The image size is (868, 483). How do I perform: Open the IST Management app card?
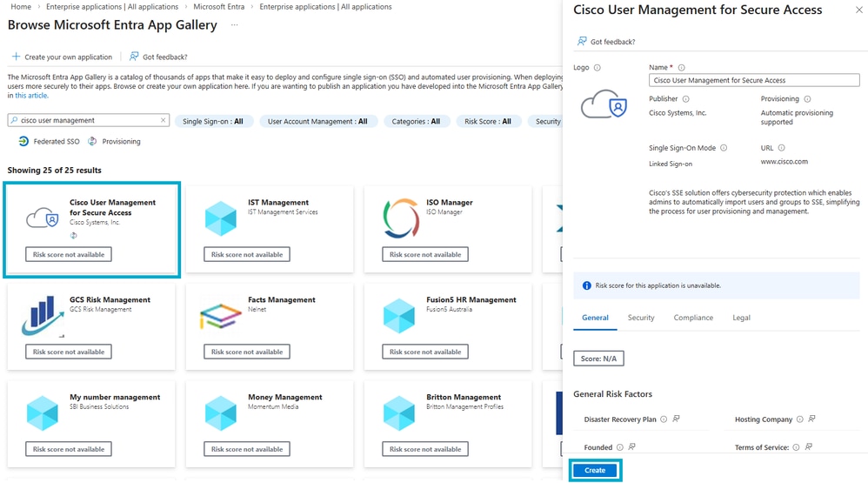coord(270,229)
